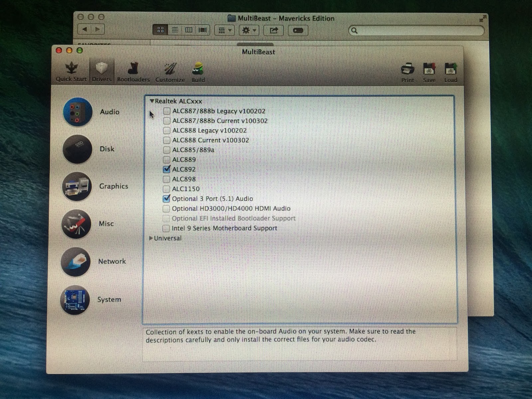Open the Quick Start section

tap(71, 70)
